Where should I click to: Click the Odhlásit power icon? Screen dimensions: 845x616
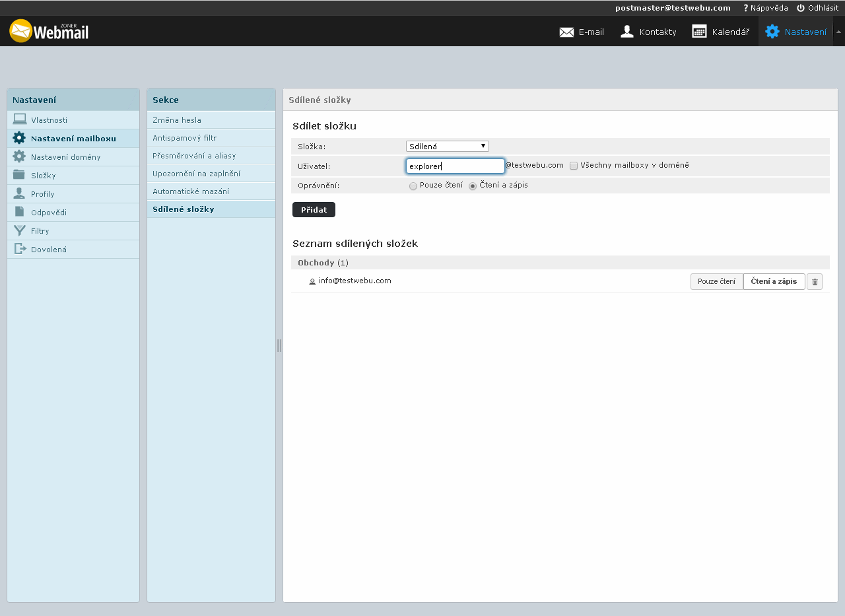pyautogui.click(x=801, y=8)
